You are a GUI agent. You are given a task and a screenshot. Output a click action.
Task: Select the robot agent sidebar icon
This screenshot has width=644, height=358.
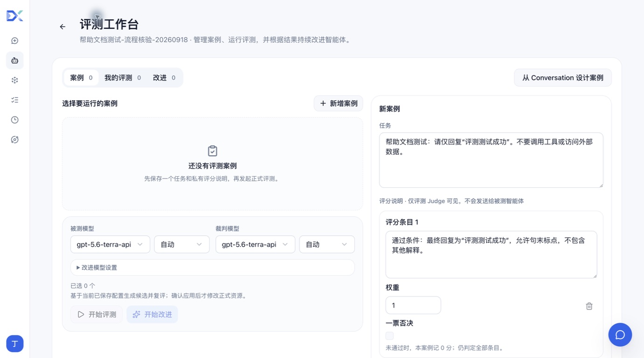(15, 61)
